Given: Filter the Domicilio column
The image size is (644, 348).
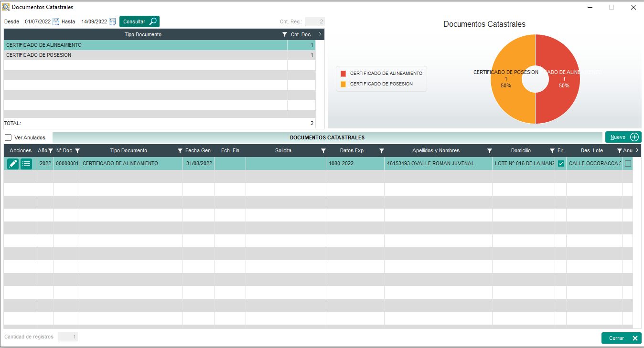Looking at the screenshot, I should coord(552,151).
